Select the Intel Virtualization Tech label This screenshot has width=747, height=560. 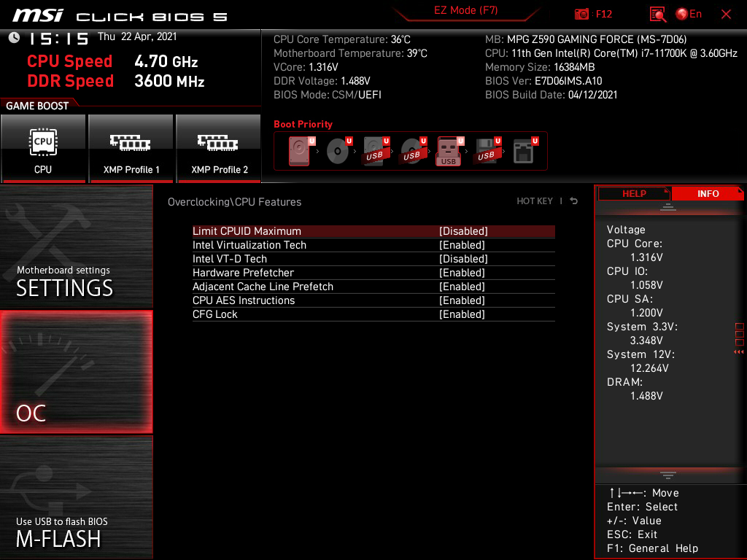click(x=249, y=245)
